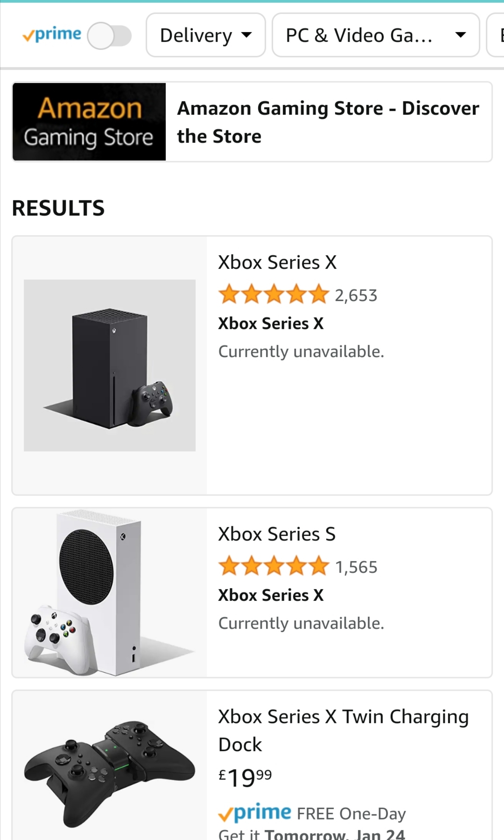Click the Prime logo in filter bar

tap(52, 35)
